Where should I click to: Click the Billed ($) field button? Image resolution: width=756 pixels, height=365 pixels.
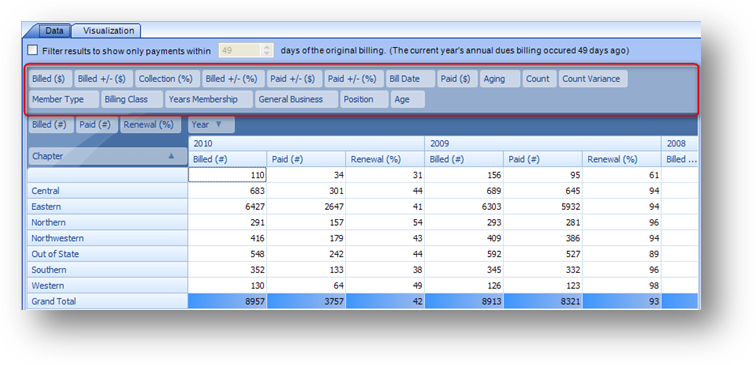(50, 79)
